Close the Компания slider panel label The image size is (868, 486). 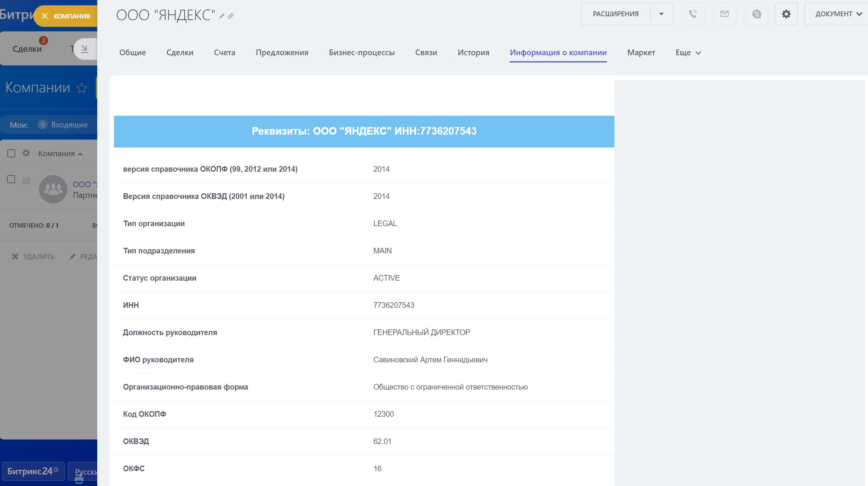click(45, 16)
